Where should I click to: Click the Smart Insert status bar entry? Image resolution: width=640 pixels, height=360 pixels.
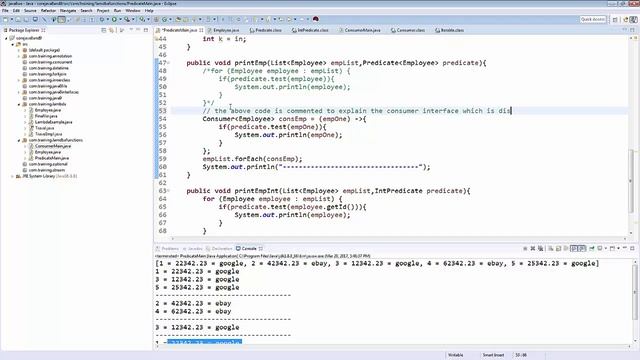493,355
